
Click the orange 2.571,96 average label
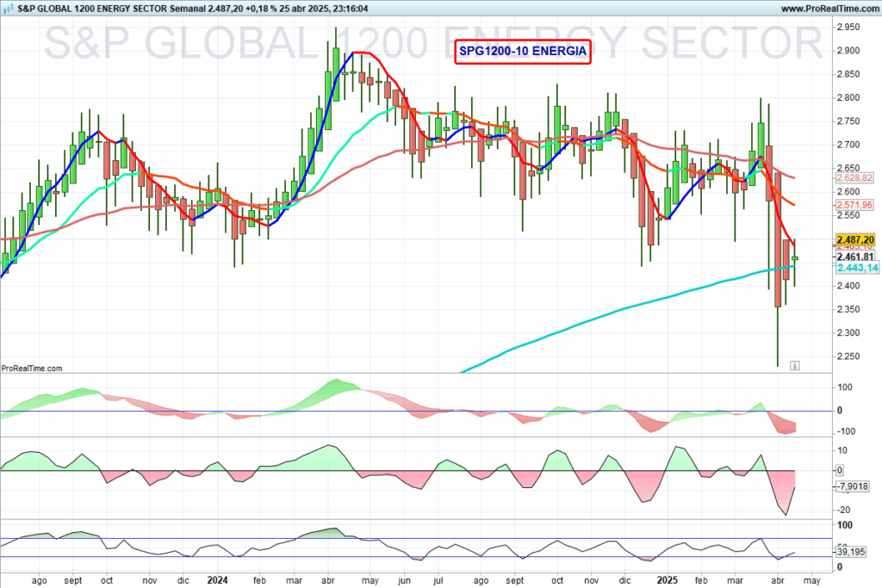854,205
